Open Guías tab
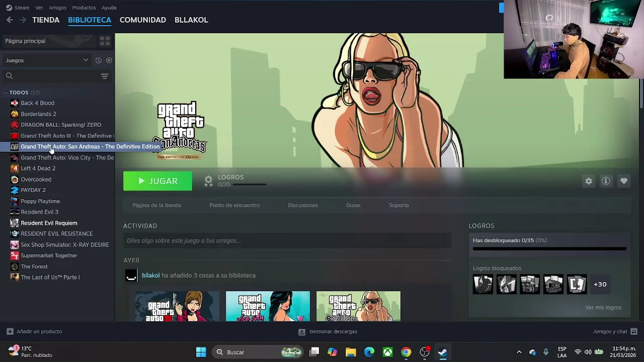644x362 pixels. click(353, 205)
